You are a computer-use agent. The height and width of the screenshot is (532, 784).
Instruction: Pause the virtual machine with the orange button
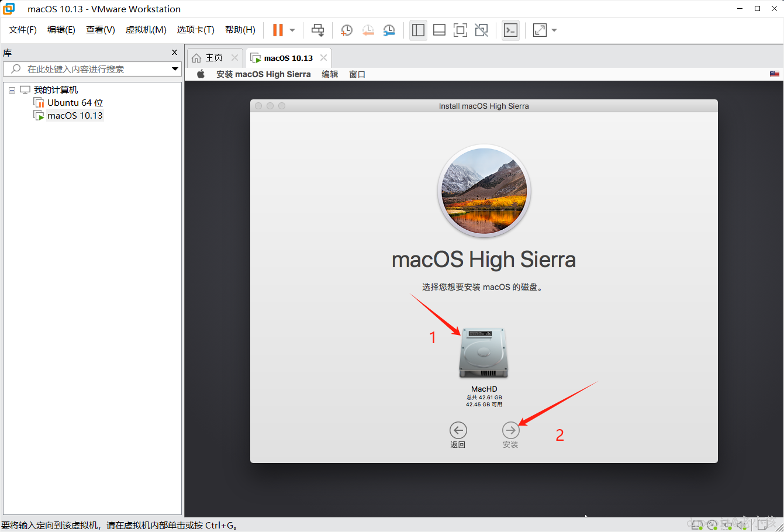click(278, 30)
